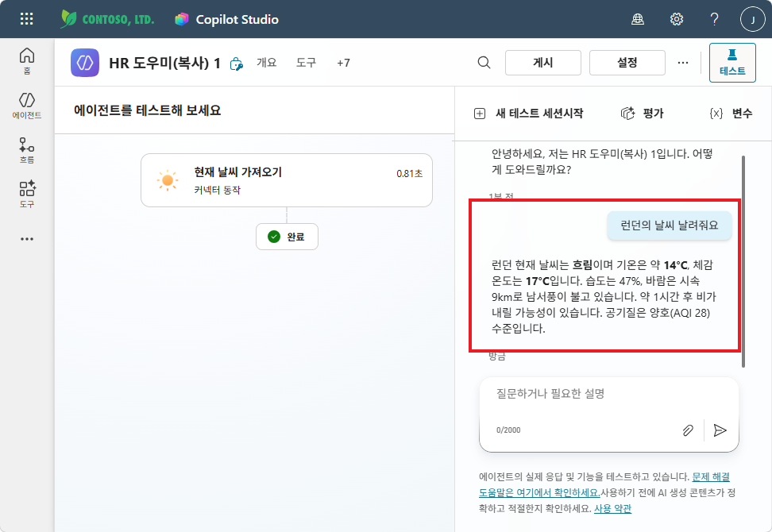Switch to the 개요 tab
772x532 pixels.
point(266,63)
